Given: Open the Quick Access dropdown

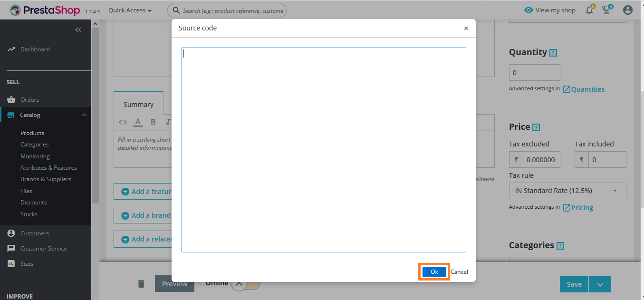Looking at the screenshot, I should pyautogui.click(x=130, y=10).
